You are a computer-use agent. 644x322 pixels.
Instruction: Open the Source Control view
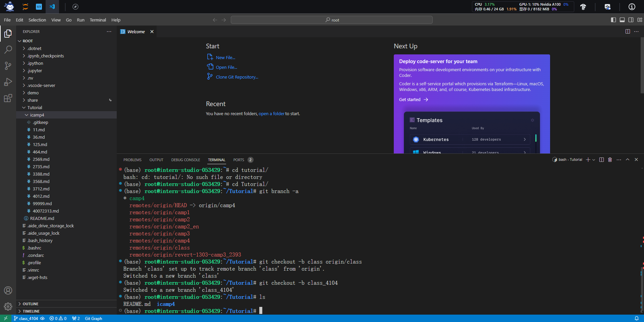(8, 66)
